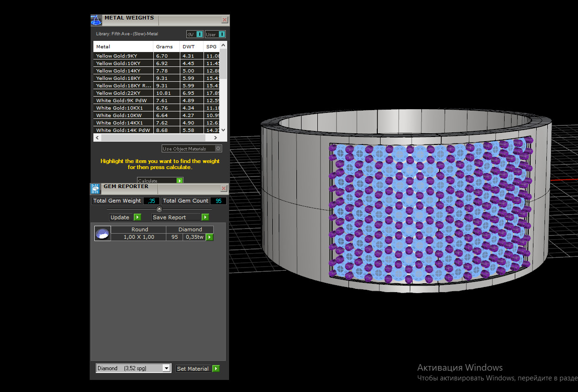The width and height of the screenshot is (578, 392).
Task: Close the Metal Weights panel
Action: tap(225, 20)
